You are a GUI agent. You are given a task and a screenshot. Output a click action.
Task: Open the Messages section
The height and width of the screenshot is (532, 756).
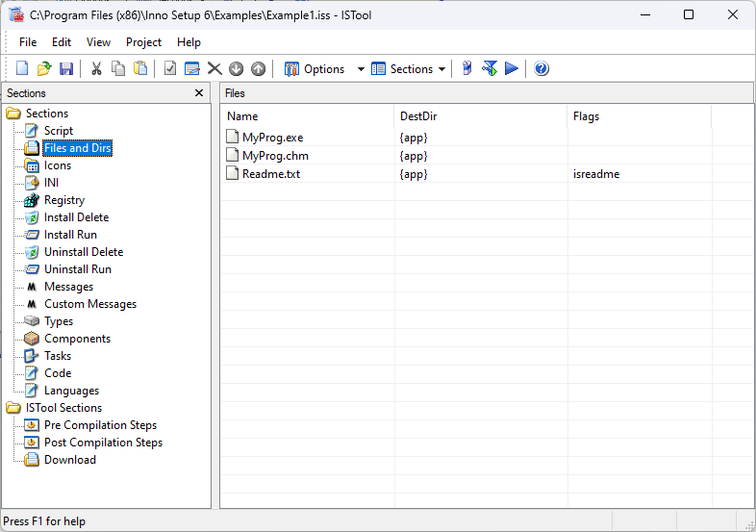(x=68, y=287)
